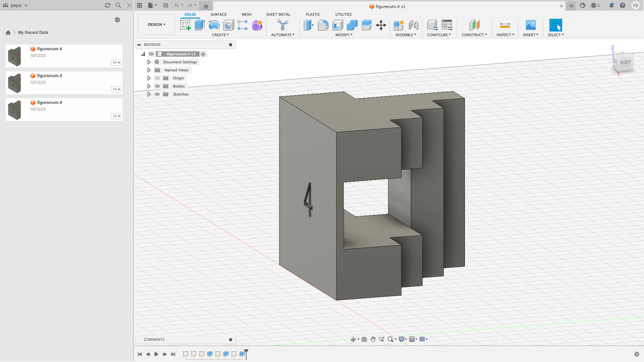Image resolution: width=644 pixels, height=362 pixels.
Task: Open the Data Panel grid icon
Action: [x=140, y=5]
